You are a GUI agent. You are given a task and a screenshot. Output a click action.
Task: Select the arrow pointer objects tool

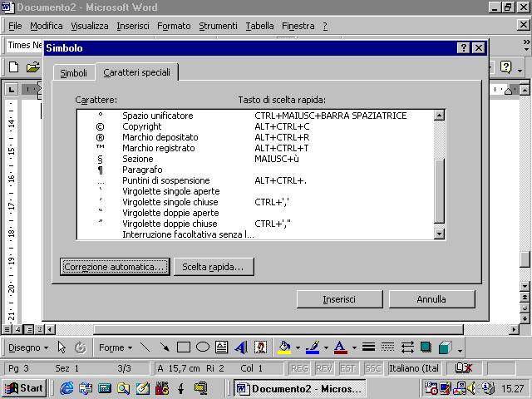pyautogui.click(x=62, y=347)
